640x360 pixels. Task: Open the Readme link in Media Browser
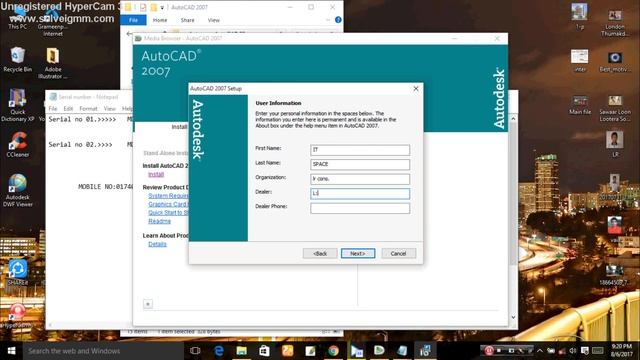[x=160, y=221]
